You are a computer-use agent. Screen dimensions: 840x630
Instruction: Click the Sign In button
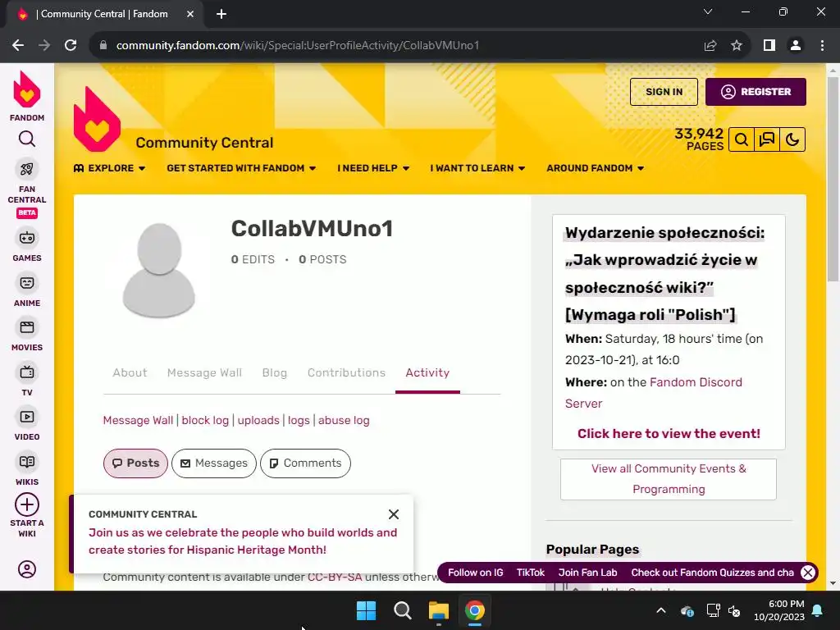pyautogui.click(x=664, y=92)
